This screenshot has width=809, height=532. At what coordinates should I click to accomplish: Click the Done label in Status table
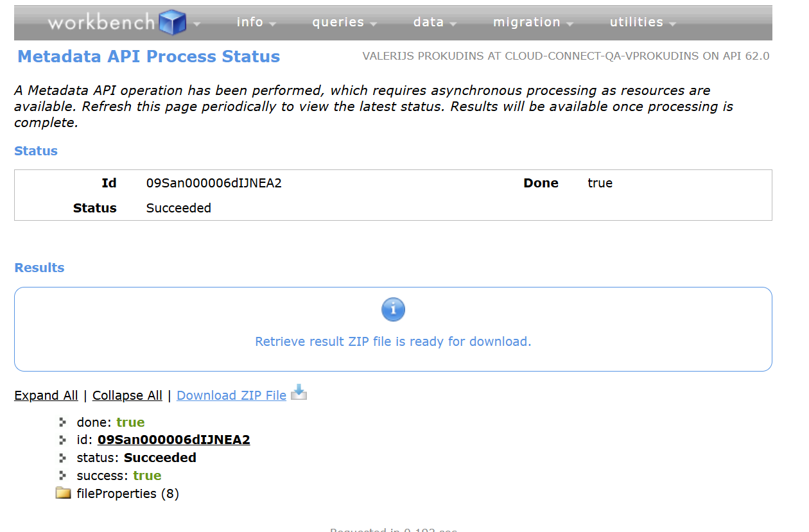click(541, 183)
